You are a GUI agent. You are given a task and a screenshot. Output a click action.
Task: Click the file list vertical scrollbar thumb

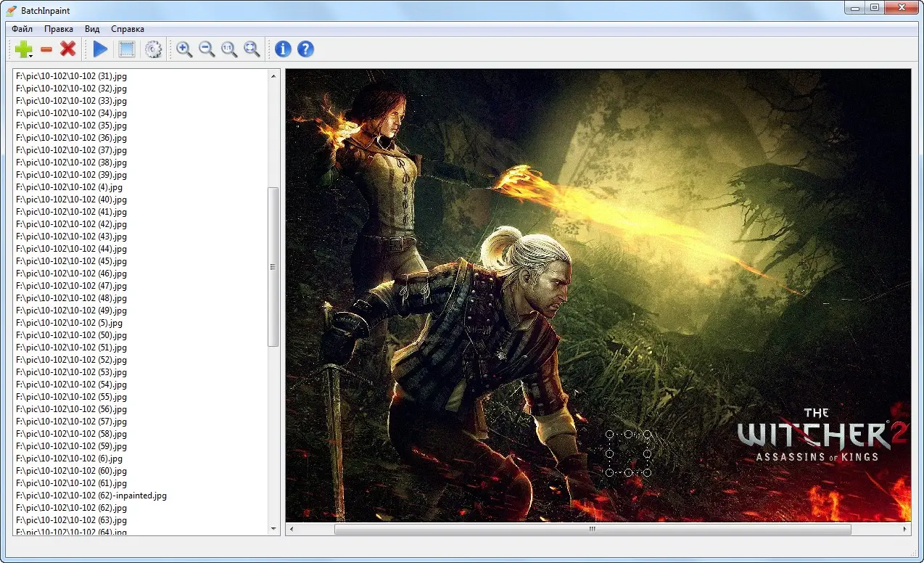273,267
